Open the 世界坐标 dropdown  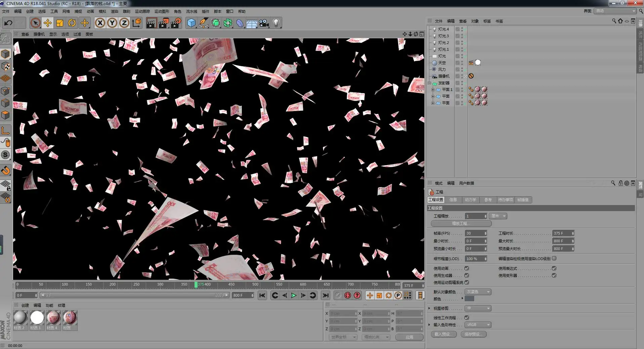point(343,337)
